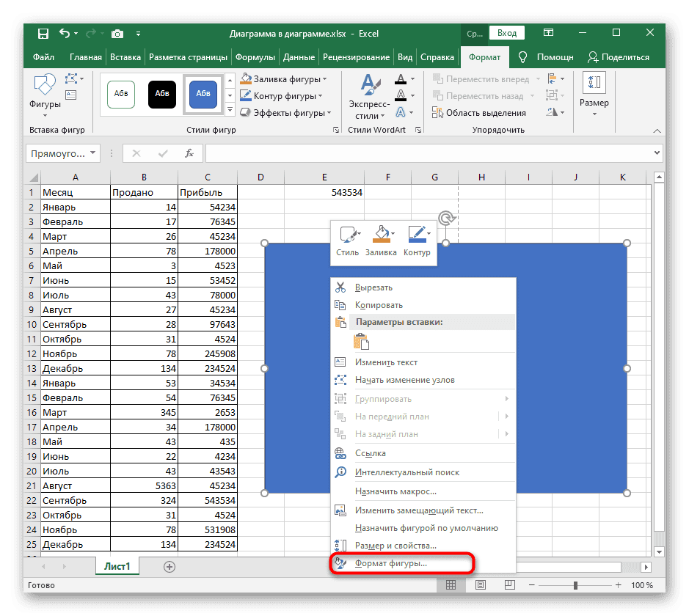The image size is (689, 616).
Task: Click the Save icon in quick access toolbar
Action: (x=43, y=33)
